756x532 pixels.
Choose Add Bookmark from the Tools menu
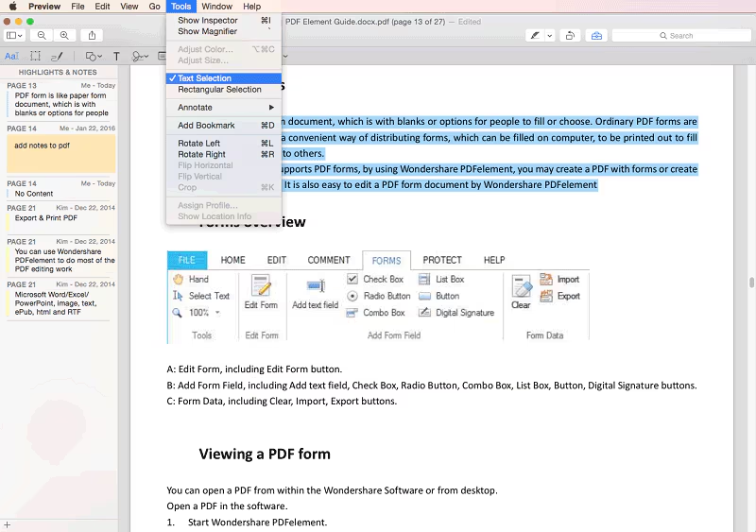224,126
